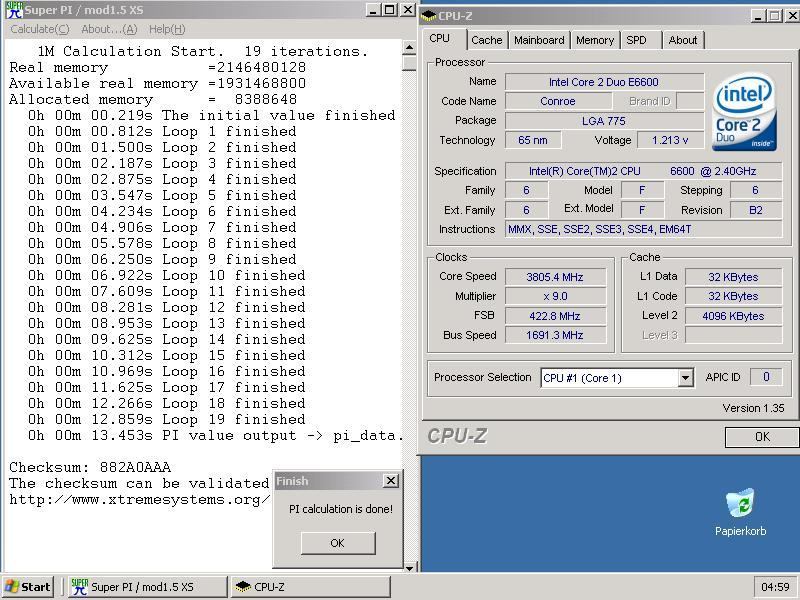Click the Code Name value 'Conroe'

point(558,101)
